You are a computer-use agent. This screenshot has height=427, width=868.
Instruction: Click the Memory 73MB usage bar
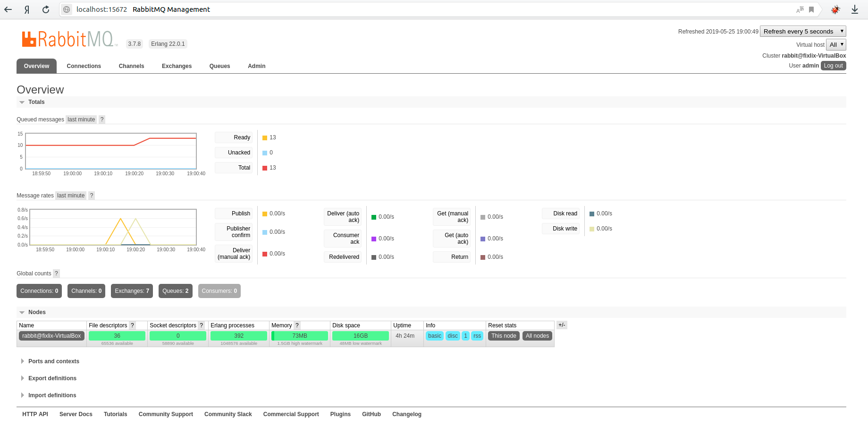[x=300, y=336]
